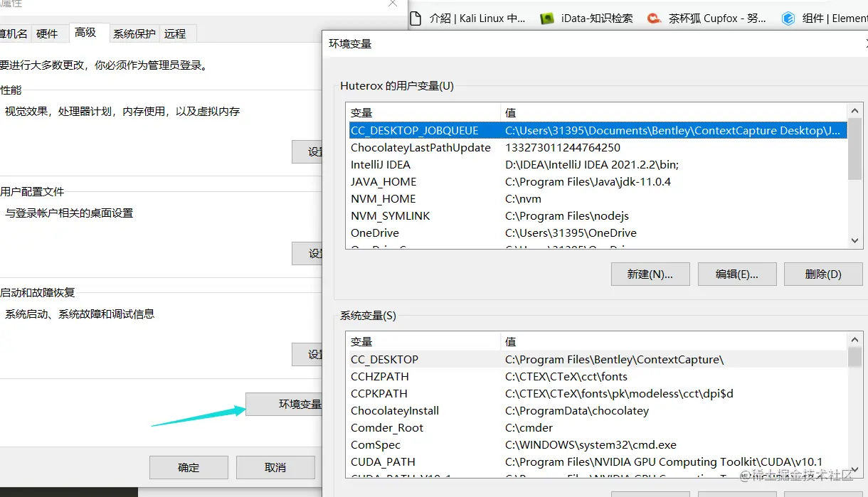This screenshot has width=868, height=497.
Task: Click user variables scrollbar down arrow
Action: click(855, 241)
